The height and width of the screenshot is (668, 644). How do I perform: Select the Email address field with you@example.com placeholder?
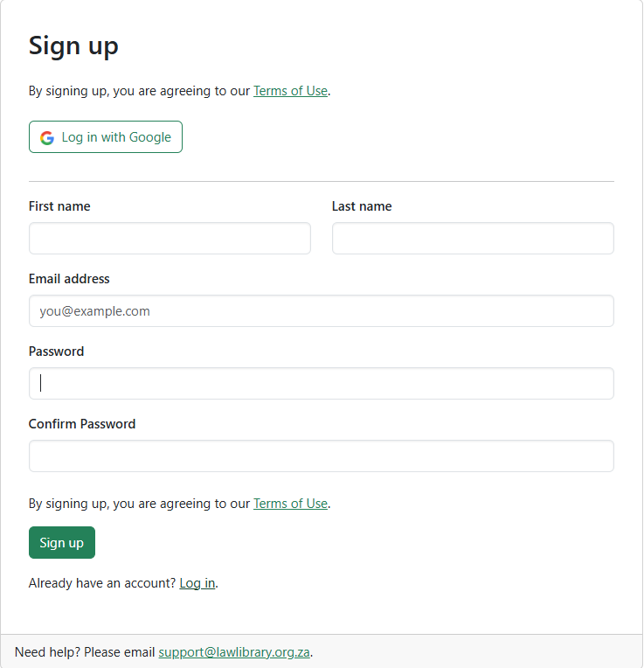coord(322,310)
